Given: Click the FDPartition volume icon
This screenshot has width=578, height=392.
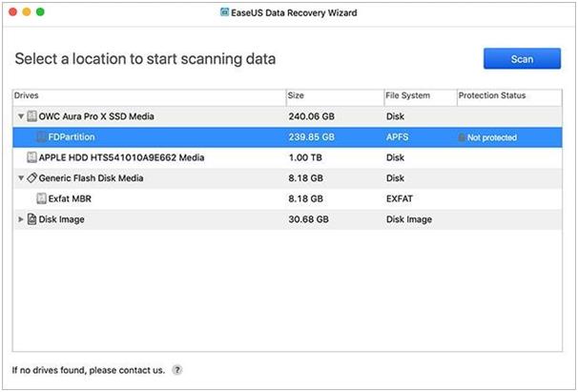Looking at the screenshot, I should coord(41,136).
